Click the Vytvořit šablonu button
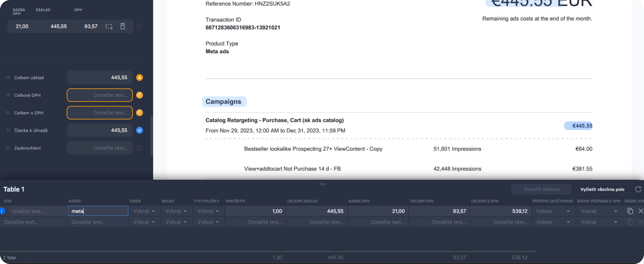644x264 pixels. pyautogui.click(x=541, y=189)
